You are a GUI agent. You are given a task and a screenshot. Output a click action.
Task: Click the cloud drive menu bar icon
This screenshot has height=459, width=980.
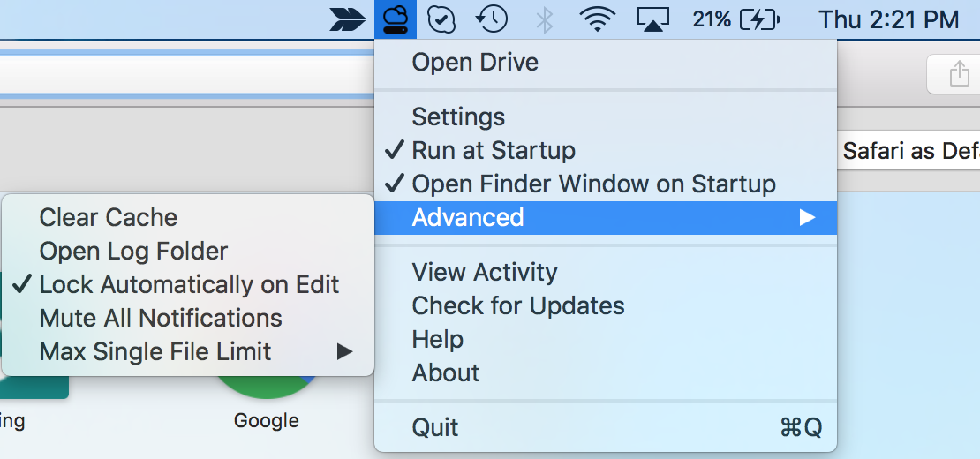(x=395, y=19)
